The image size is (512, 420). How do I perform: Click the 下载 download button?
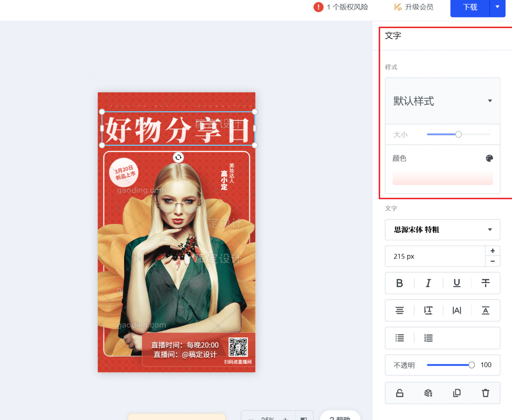point(470,7)
